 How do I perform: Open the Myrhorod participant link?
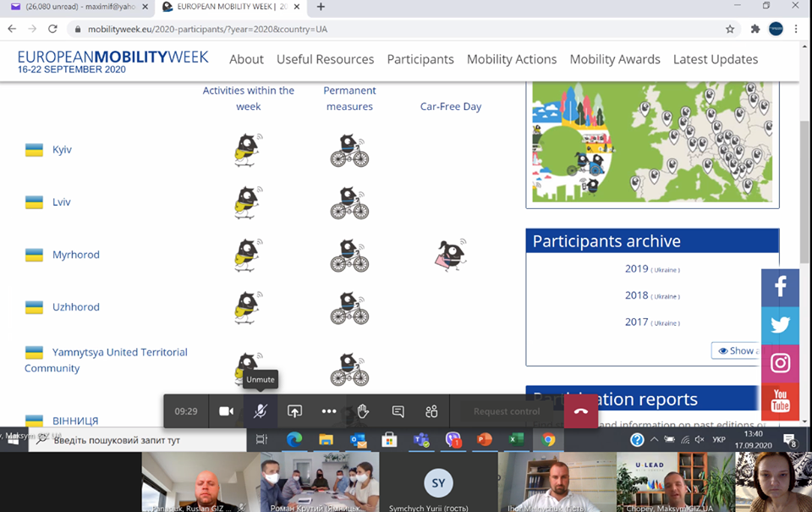[75, 255]
